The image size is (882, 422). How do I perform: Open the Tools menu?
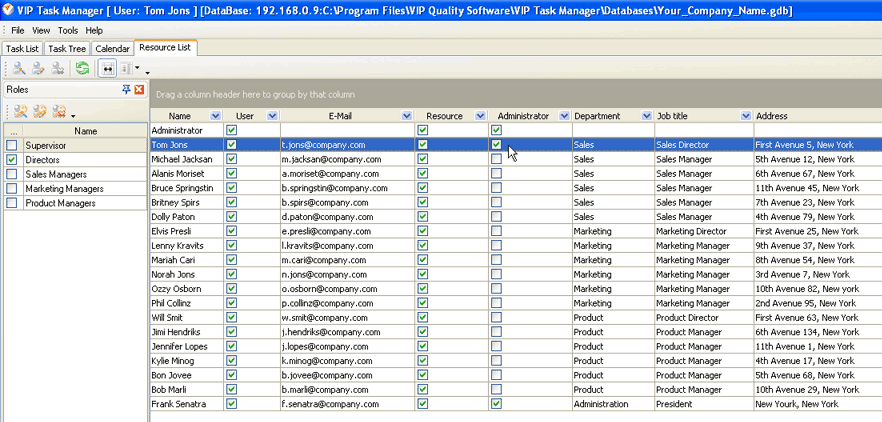[x=67, y=30]
